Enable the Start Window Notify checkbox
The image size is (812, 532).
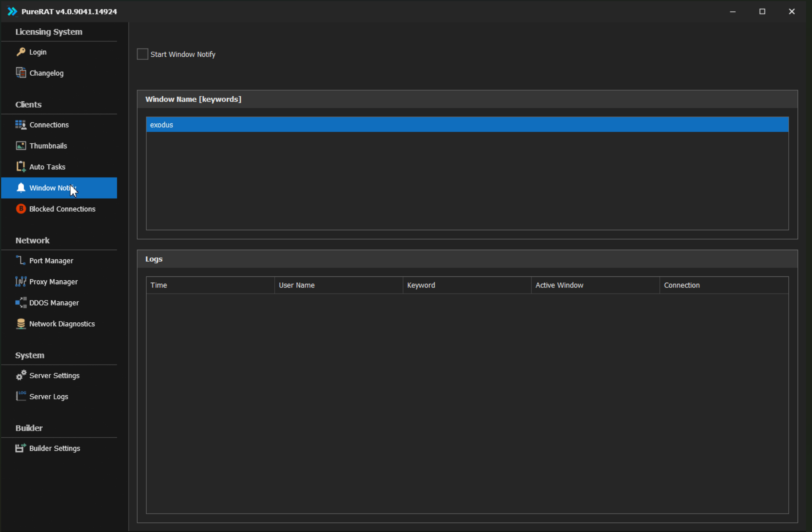(x=142, y=54)
